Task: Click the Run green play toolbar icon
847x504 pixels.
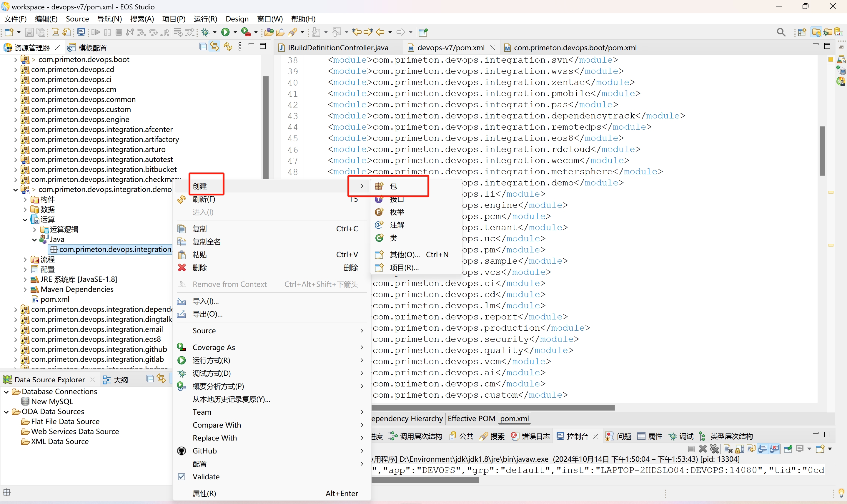Action: pos(225,32)
